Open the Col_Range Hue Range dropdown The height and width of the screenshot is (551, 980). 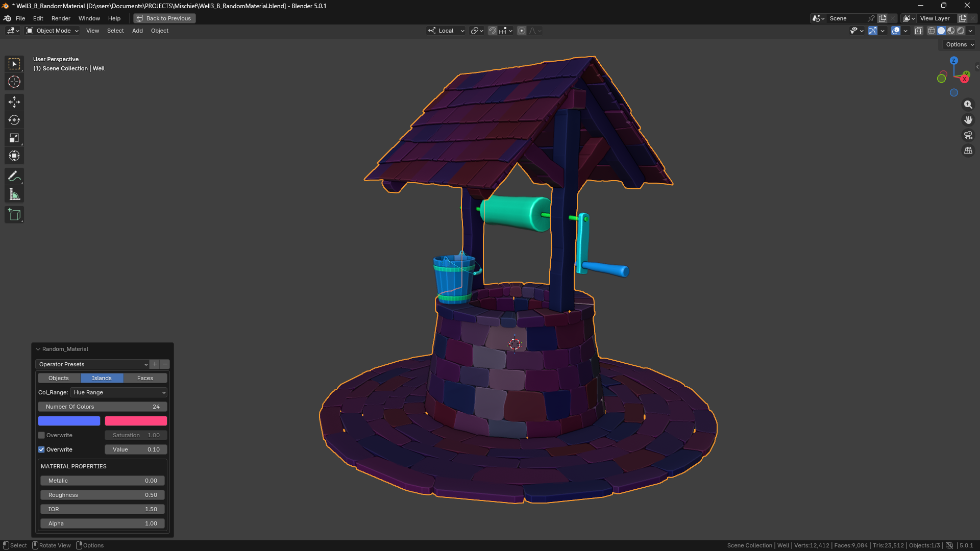point(119,392)
